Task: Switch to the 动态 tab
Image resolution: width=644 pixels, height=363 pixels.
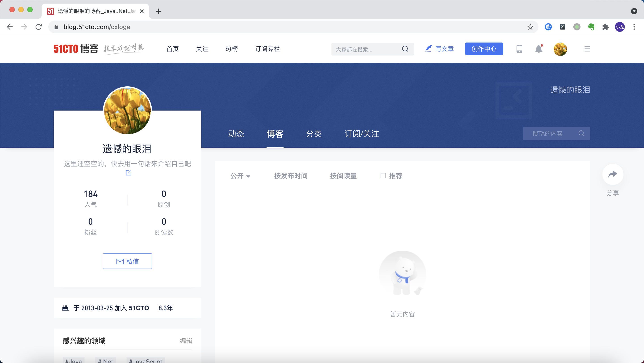Action: [x=236, y=134]
